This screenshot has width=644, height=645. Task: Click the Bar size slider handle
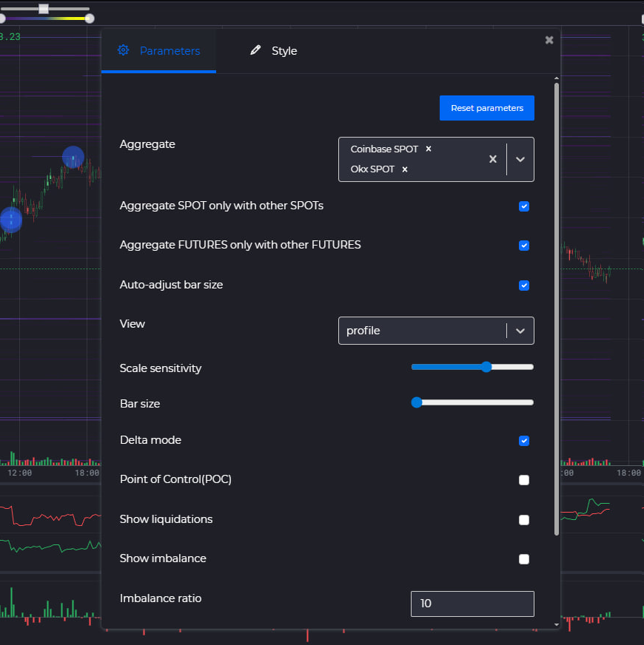point(417,402)
